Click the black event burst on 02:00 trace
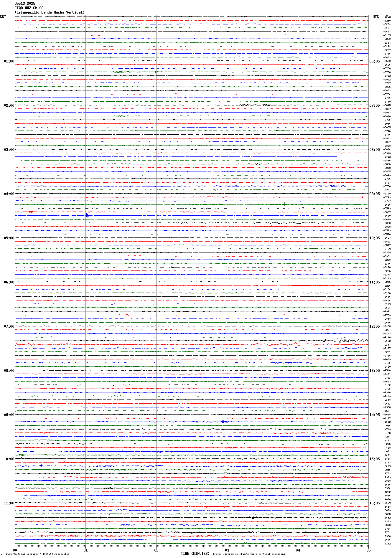This screenshot has width=392, height=558. [244, 105]
